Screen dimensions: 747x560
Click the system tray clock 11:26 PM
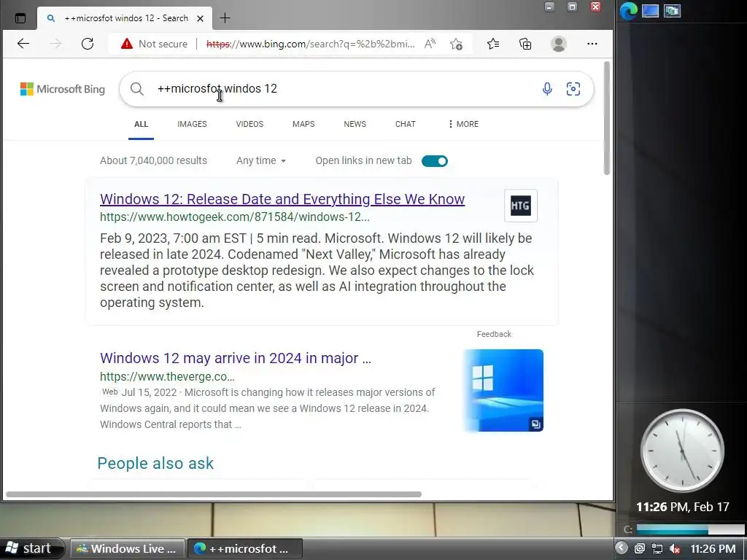(713, 548)
